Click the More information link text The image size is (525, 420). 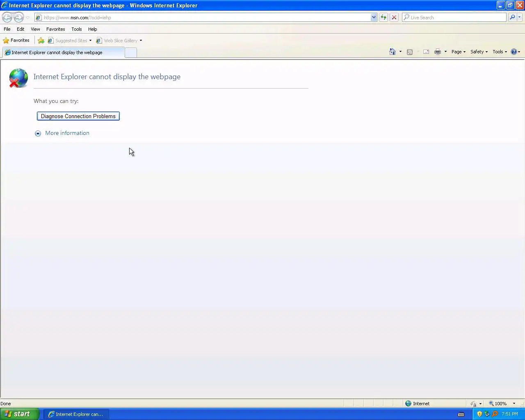(67, 133)
